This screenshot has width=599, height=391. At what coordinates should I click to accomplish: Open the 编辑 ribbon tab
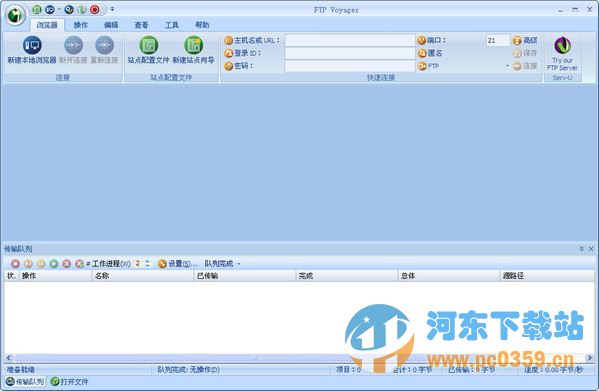111,25
